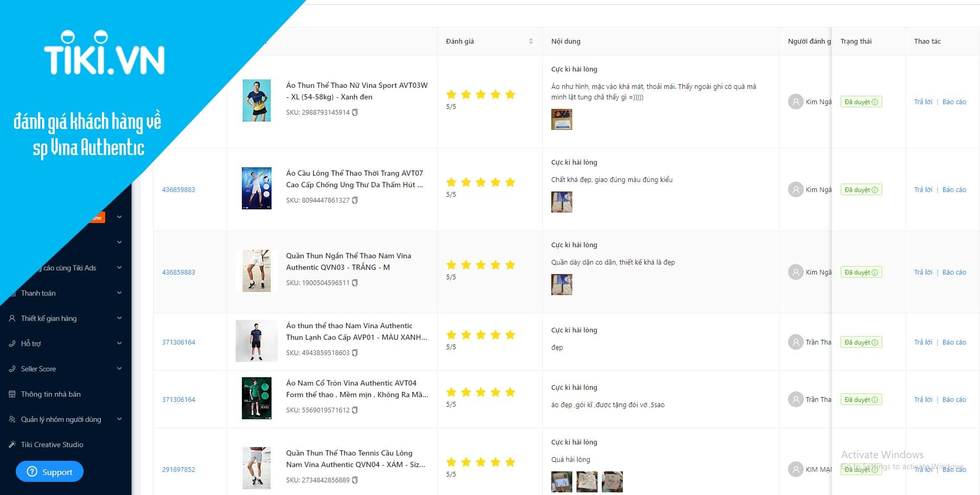The width and height of the screenshot is (980, 495).
Task: Click Báo cáo for the AVT07 review
Action: pyautogui.click(x=954, y=190)
